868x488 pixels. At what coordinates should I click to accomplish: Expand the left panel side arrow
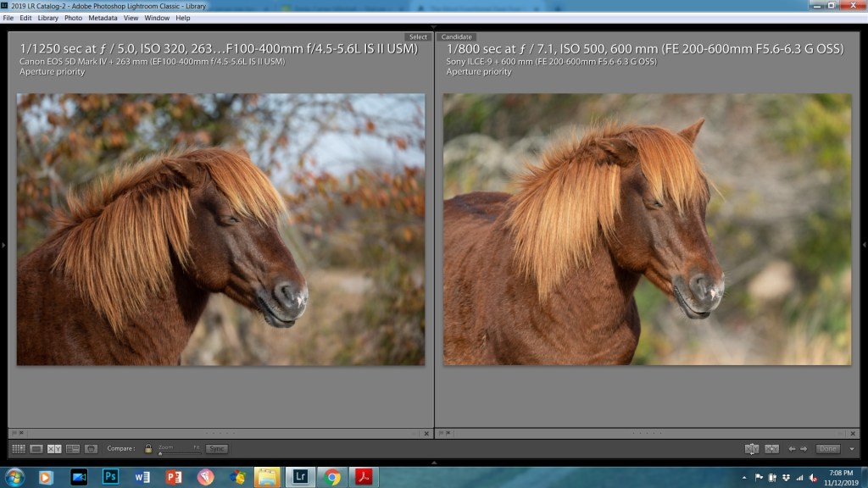pos(3,245)
